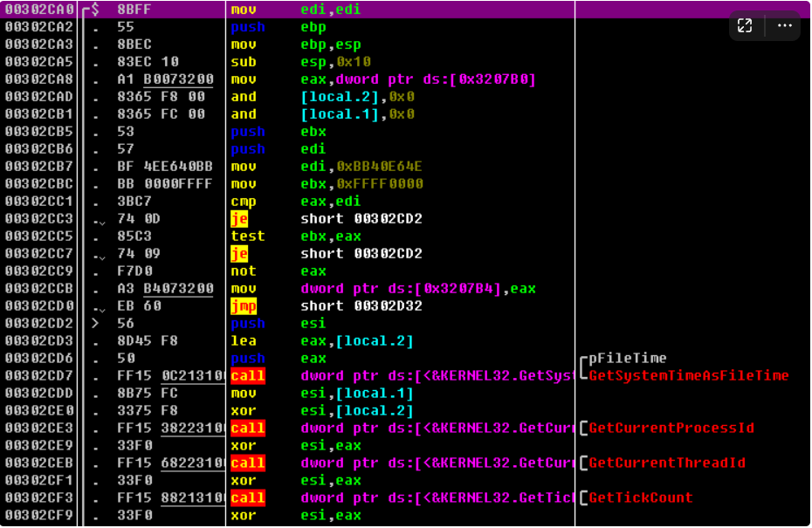Screen dimensions: 812x528
Task: Click the GetCurrentThreadId comment
Action: click(667, 463)
